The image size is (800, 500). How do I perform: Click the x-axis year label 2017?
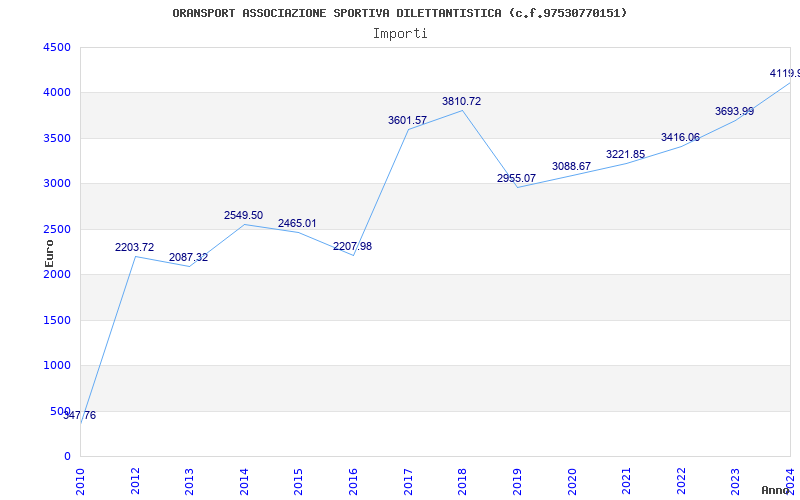(x=408, y=481)
